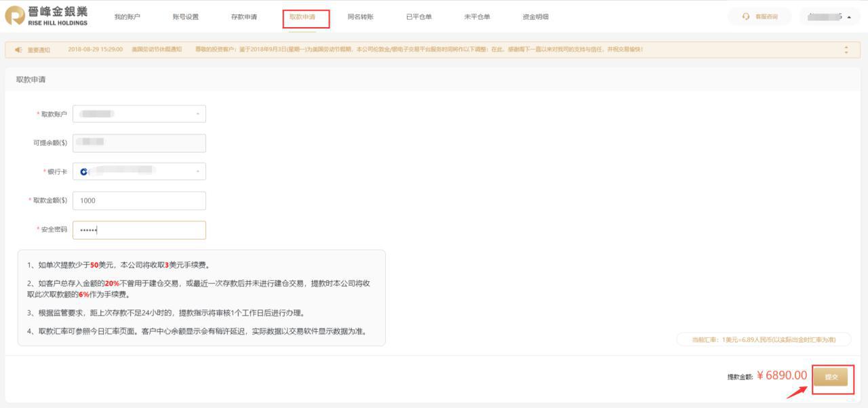The height and width of the screenshot is (408, 868).
Task: Click the down arrow on the notice bar
Action: pyautogui.click(x=846, y=52)
